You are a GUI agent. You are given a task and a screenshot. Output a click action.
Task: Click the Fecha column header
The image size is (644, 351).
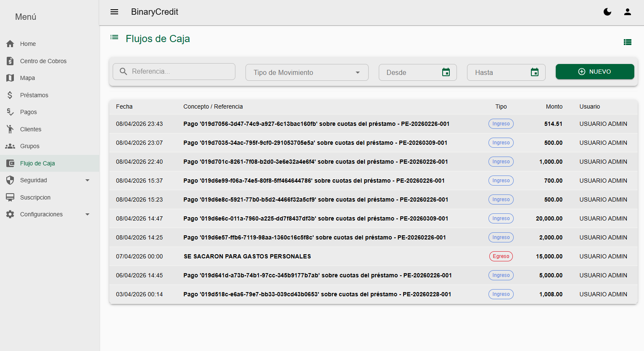[x=124, y=106]
